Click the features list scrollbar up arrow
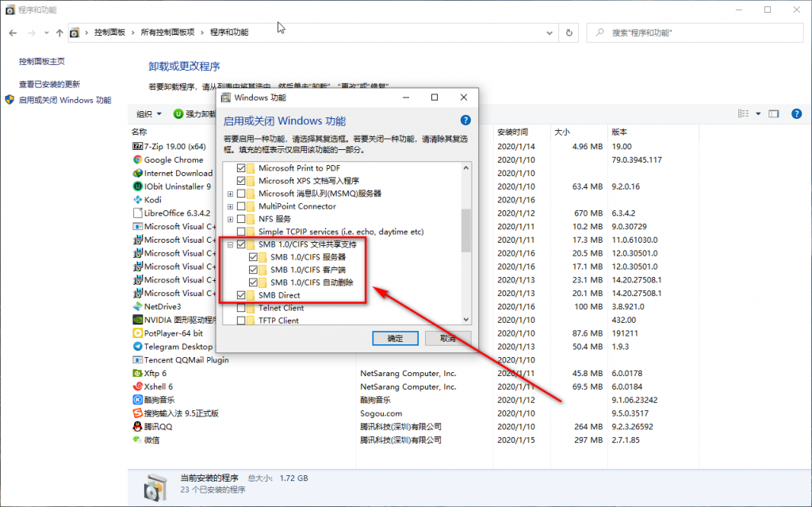This screenshot has width=812, height=507. point(466,168)
